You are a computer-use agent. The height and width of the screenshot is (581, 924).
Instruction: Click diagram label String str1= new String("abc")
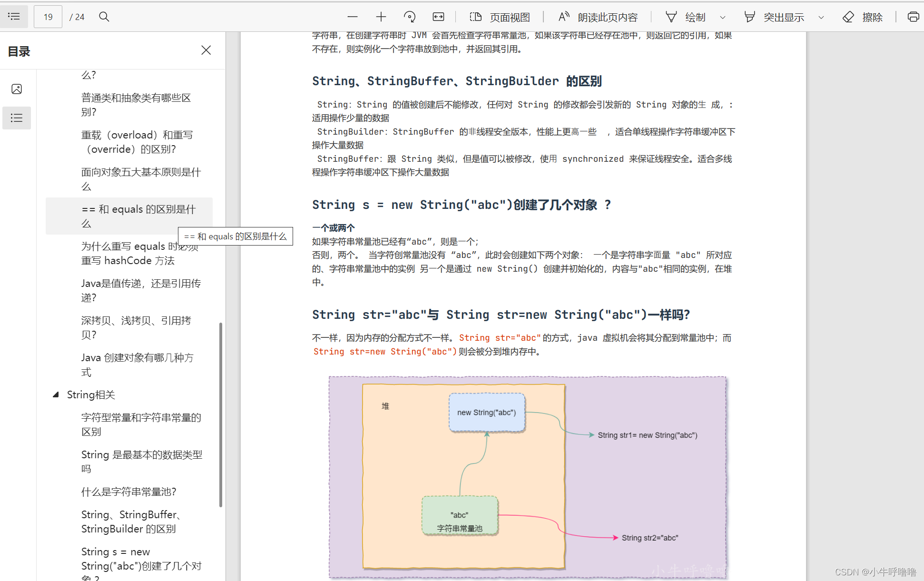point(648,435)
